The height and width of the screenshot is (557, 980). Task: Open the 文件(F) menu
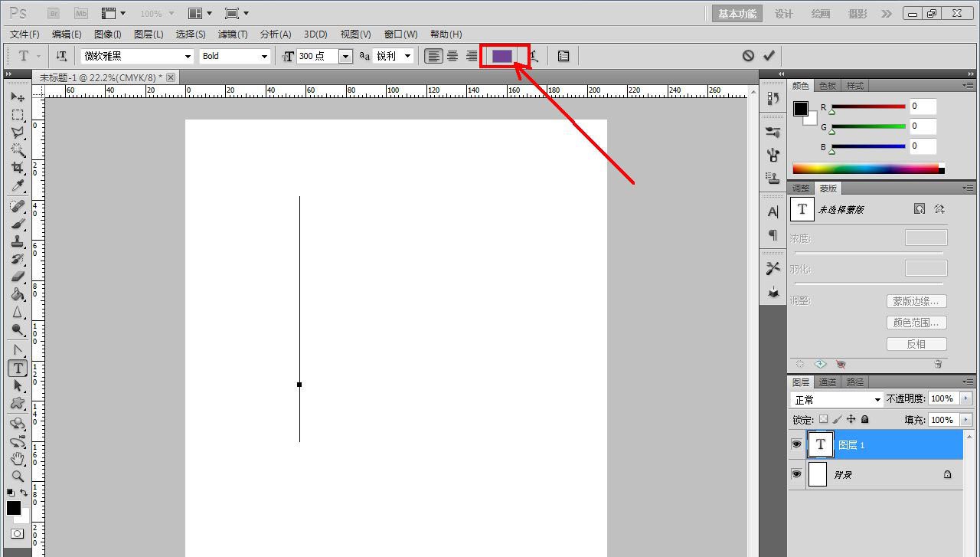coord(24,34)
